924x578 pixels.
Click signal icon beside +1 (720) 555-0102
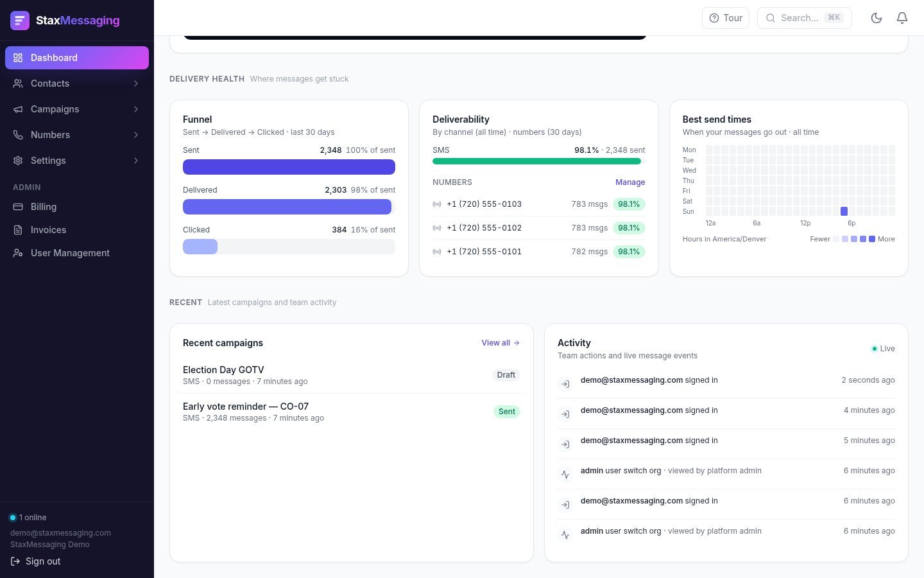click(437, 228)
